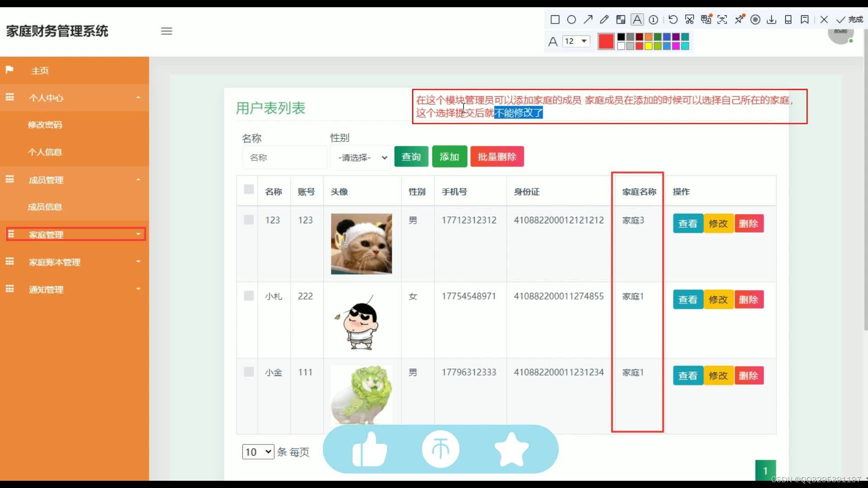Click the cat avatar thumbnail of user 123
This screenshot has height=488, width=868.
[x=361, y=244]
